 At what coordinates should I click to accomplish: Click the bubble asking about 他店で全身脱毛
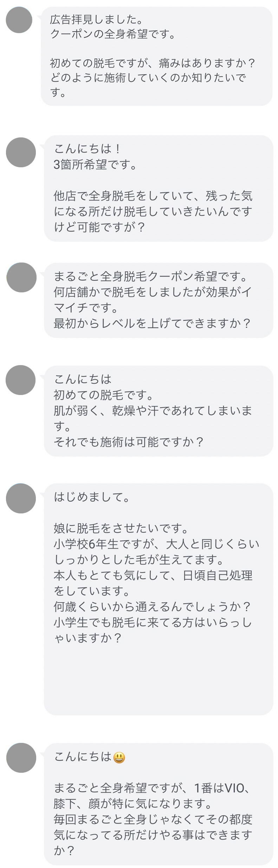coord(158,188)
